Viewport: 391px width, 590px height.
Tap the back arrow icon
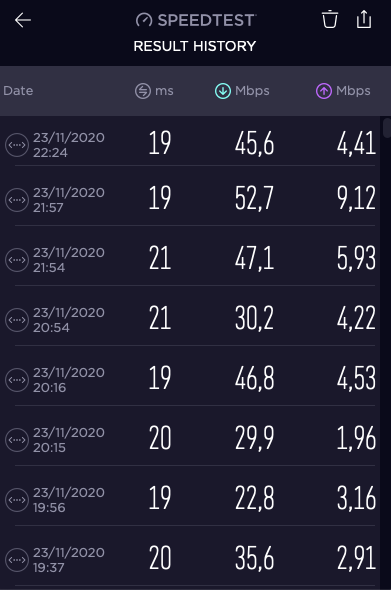coord(23,20)
